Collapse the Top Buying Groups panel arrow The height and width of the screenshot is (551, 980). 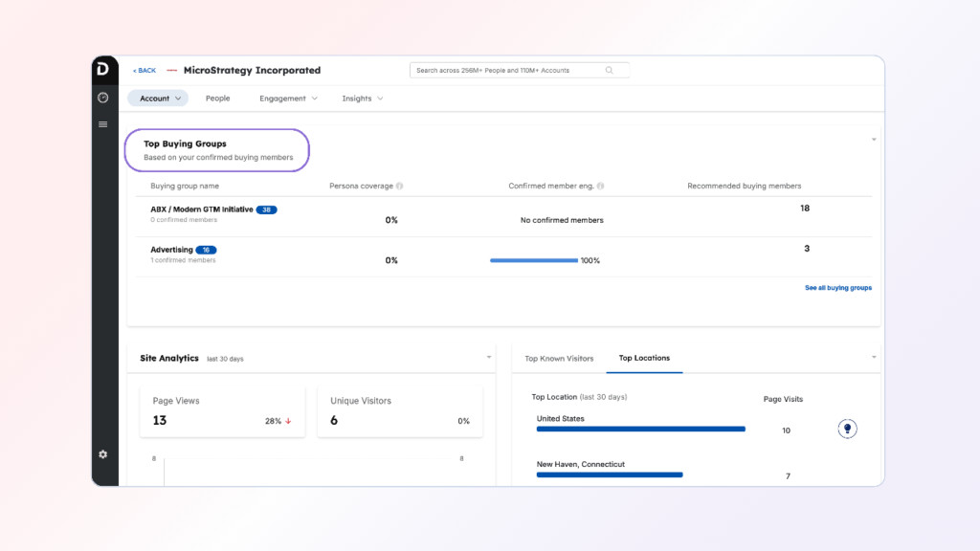click(x=873, y=140)
